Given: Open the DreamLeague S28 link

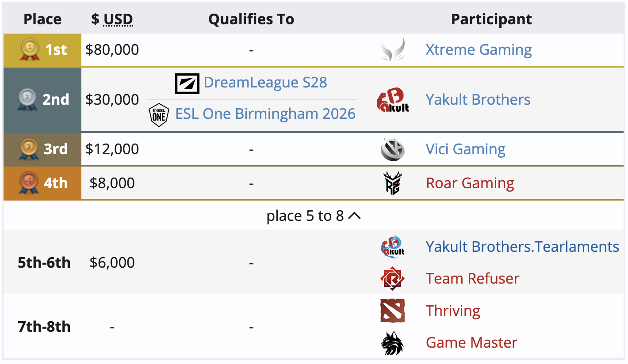Looking at the screenshot, I should (x=265, y=83).
